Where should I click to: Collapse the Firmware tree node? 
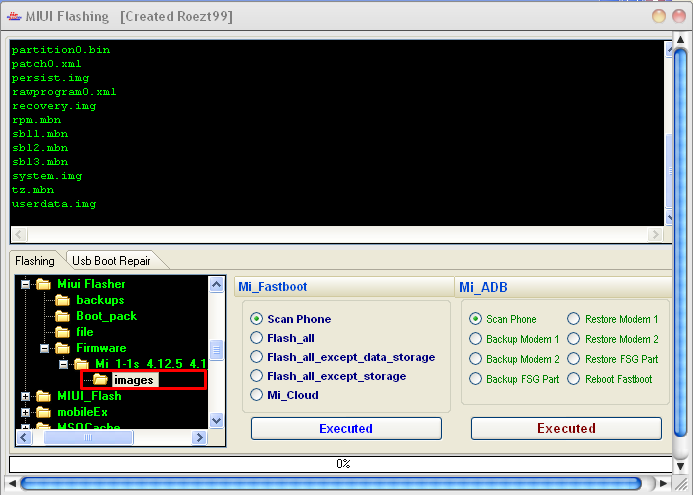click(x=45, y=349)
